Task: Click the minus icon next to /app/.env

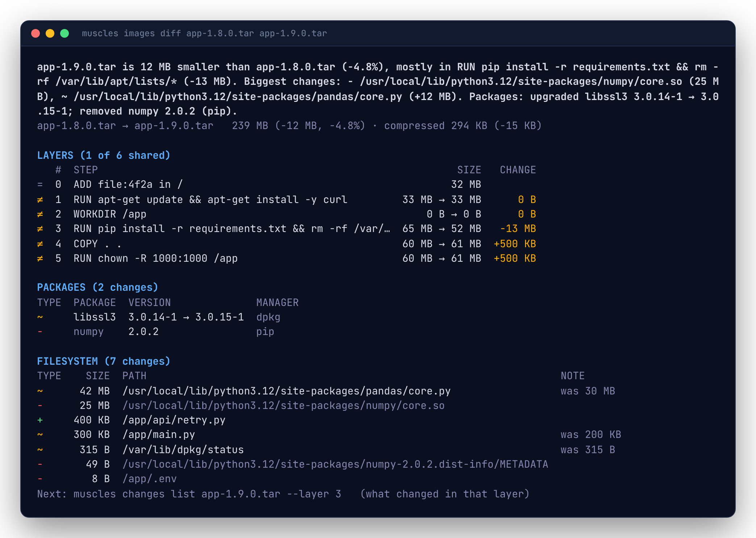Action: [40, 479]
